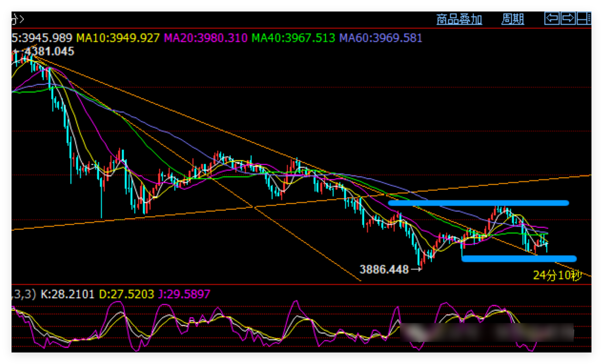This screenshot has height=364, width=603.
Task: Click the K:28.2101 KDJ value label
Action: pos(67,294)
